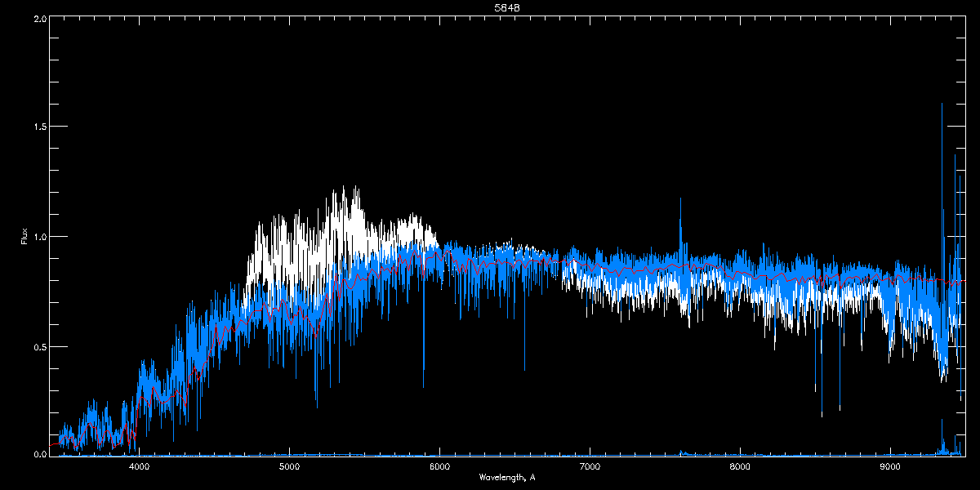Click the 4000 x-axis tick label
The height and width of the screenshot is (490, 980).
[x=139, y=467]
